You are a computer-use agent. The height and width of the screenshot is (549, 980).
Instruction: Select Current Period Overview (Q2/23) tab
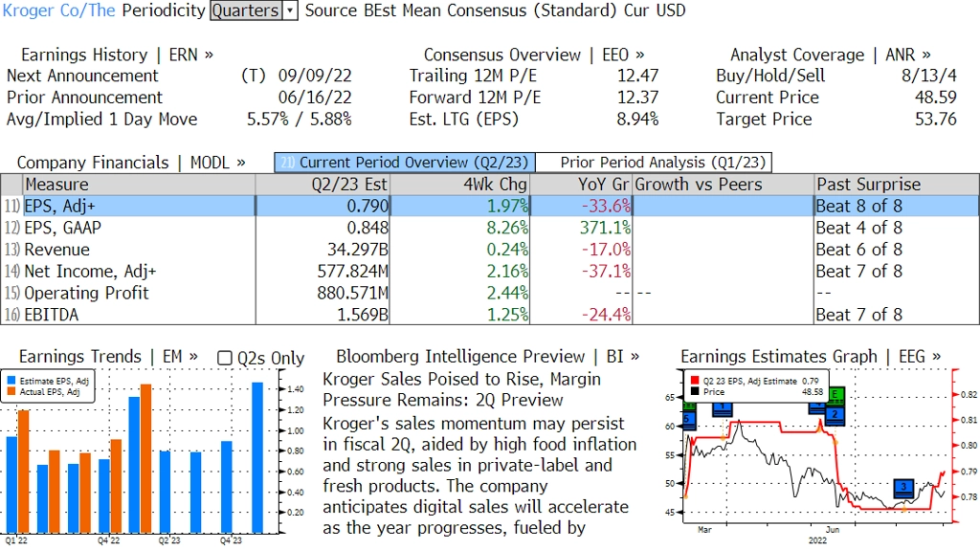click(x=405, y=163)
